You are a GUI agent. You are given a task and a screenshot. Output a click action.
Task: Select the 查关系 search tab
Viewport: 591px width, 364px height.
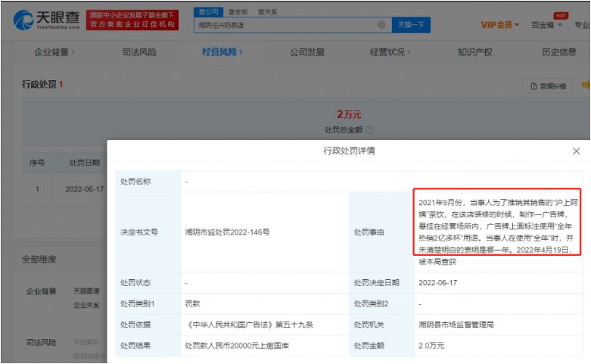[x=267, y=12]
